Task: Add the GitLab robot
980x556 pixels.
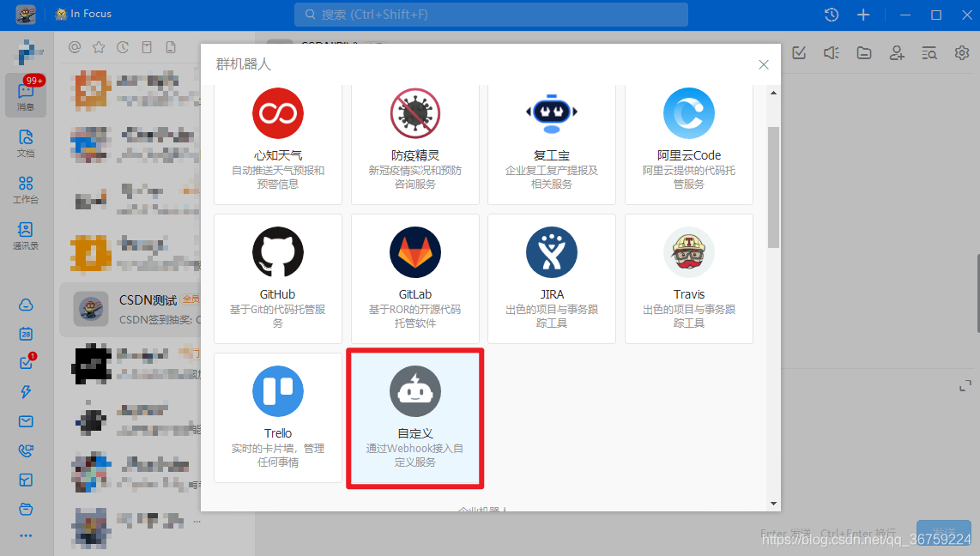Action: coord(415,279)
